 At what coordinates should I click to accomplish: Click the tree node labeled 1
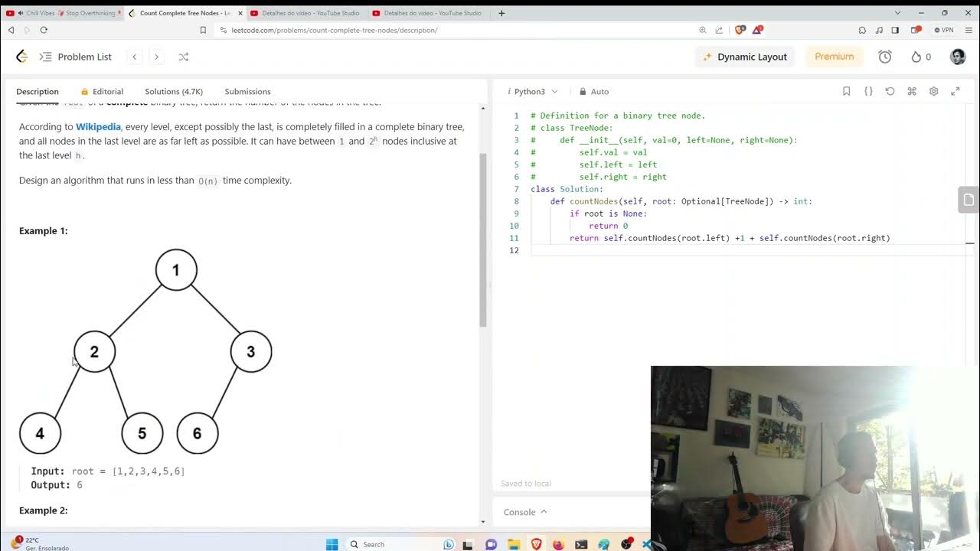tap(176, 269)
